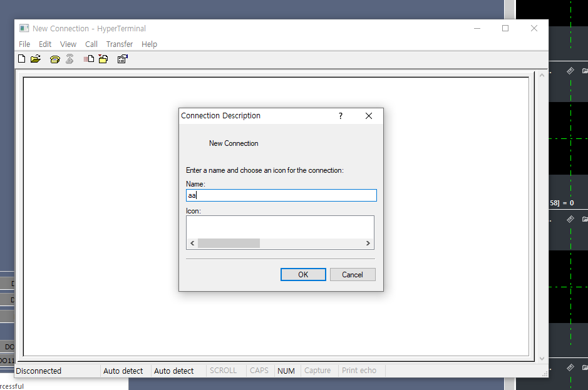Viewport: 588px width, 390px height.
Task: Click the icon list horizontal scrollbar thumb
Action: tap(229, 244)
